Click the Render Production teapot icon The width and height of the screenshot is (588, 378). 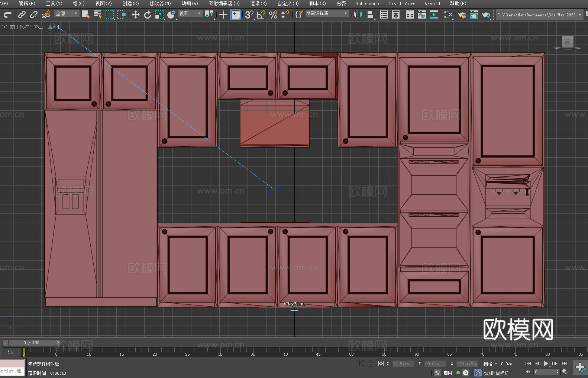coord(486,14)
